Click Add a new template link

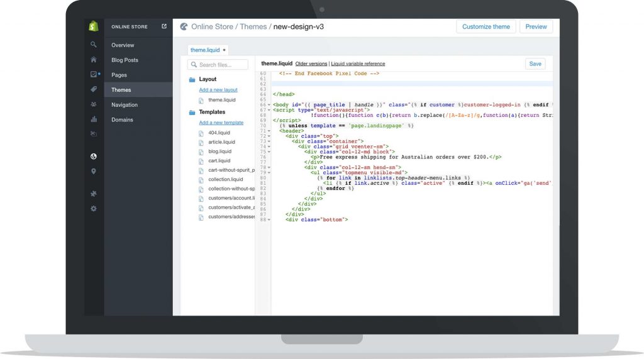[221, 123]
